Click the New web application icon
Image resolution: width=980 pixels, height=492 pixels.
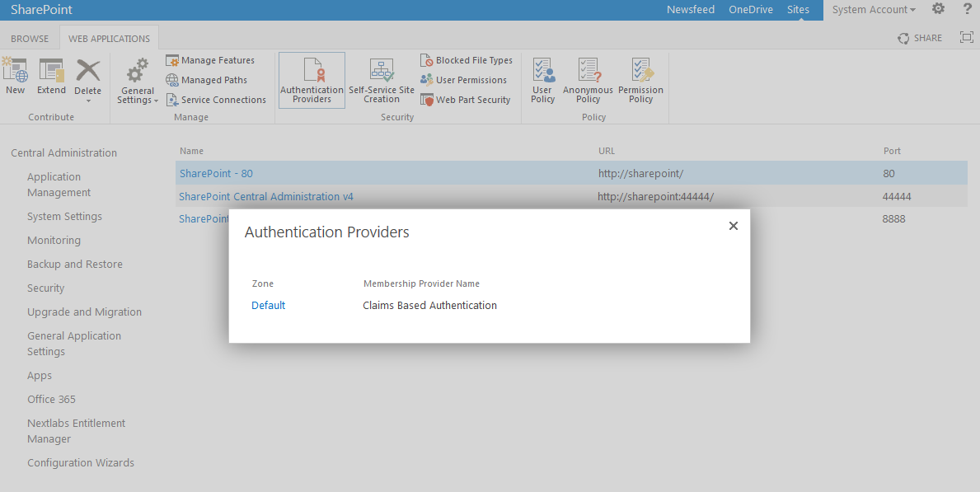click(x=15, y=70)
